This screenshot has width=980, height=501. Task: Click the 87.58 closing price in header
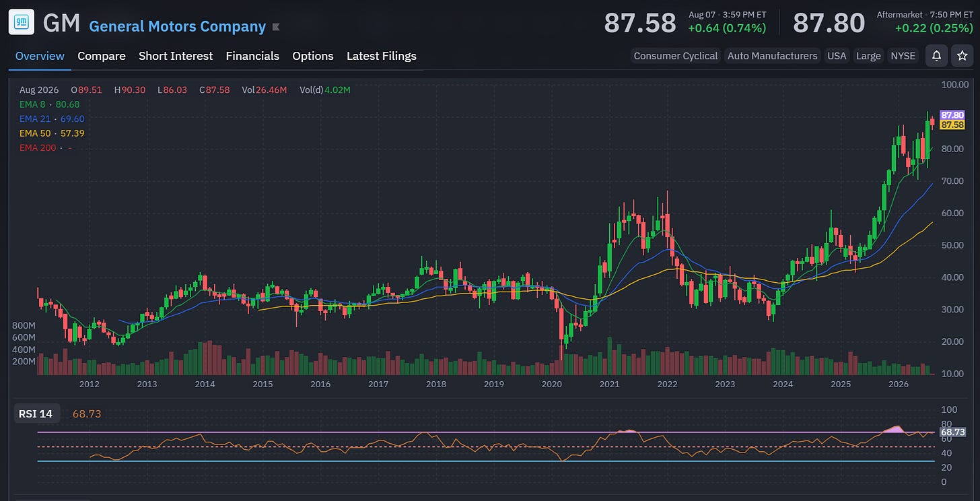pos(639,23)
